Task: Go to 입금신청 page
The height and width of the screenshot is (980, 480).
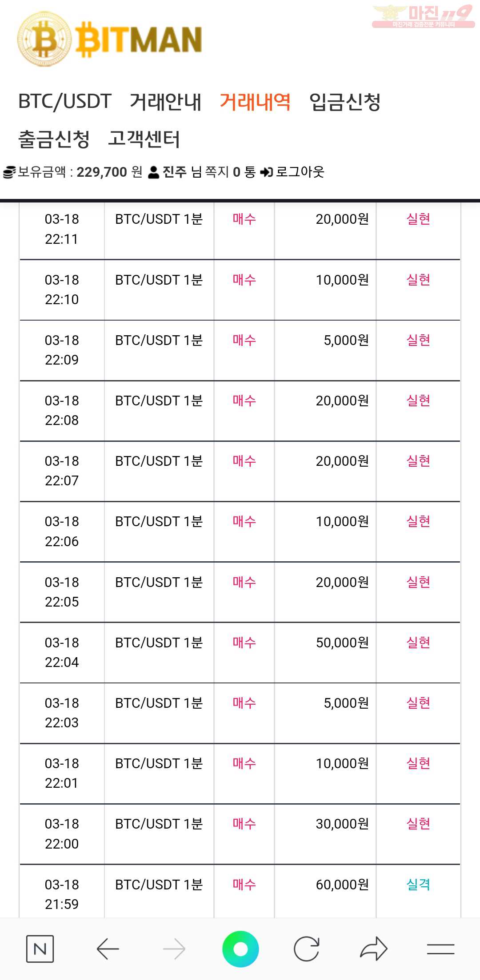Action: (x=345, y=102)
